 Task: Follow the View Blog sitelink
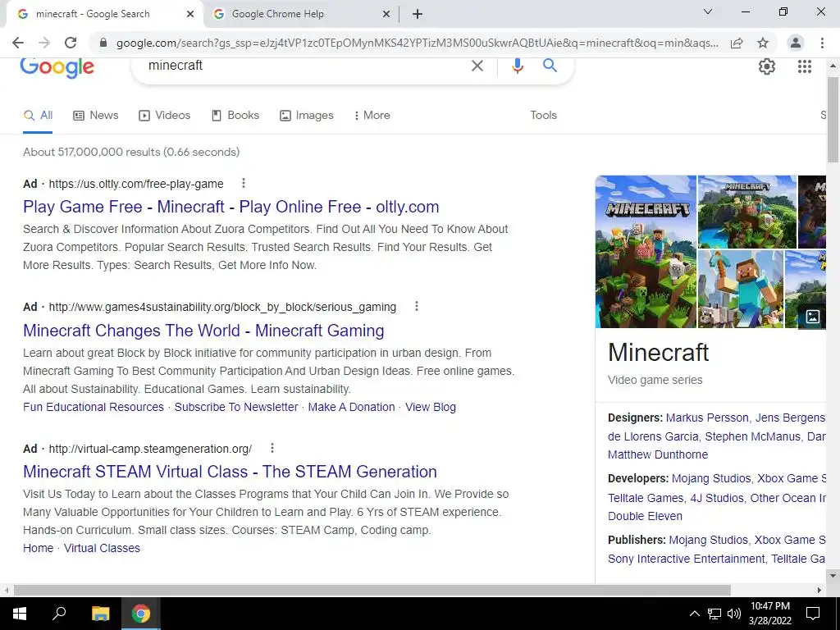[431, 407]
